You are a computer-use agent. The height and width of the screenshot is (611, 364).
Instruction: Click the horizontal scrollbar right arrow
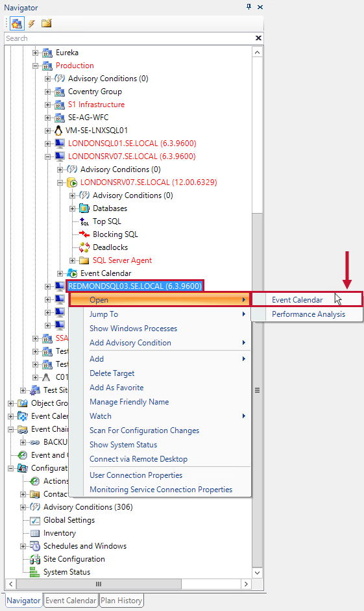click(246, 584)
